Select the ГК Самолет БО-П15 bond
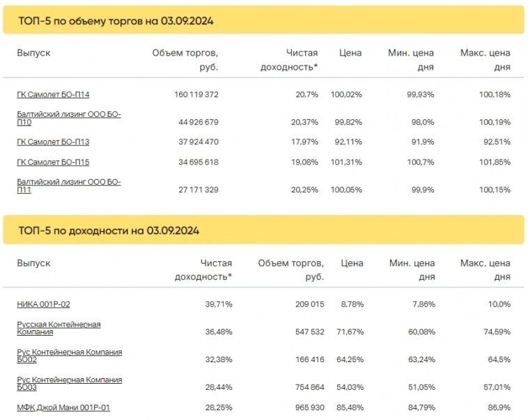 click(x=53, y=162)
